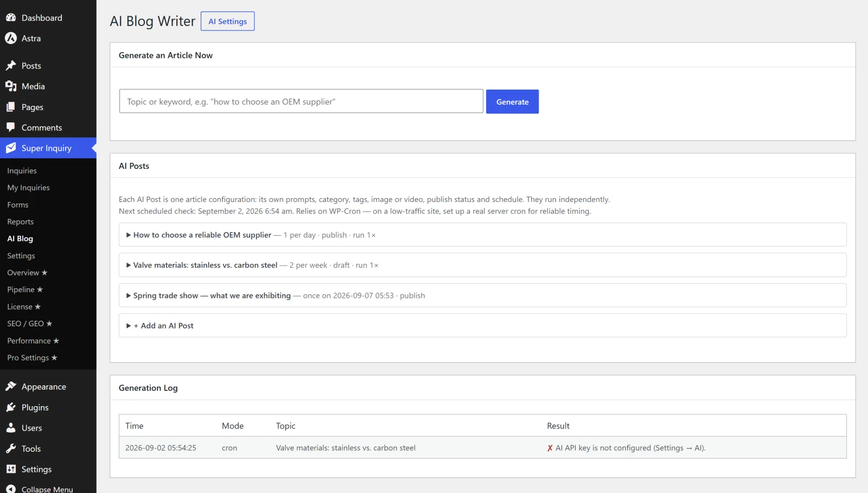This screenshot has width=868, height=493.
Task: Click the Super Inquiry plugin icon
Action: pyautogui.click(x=11, y=148)
